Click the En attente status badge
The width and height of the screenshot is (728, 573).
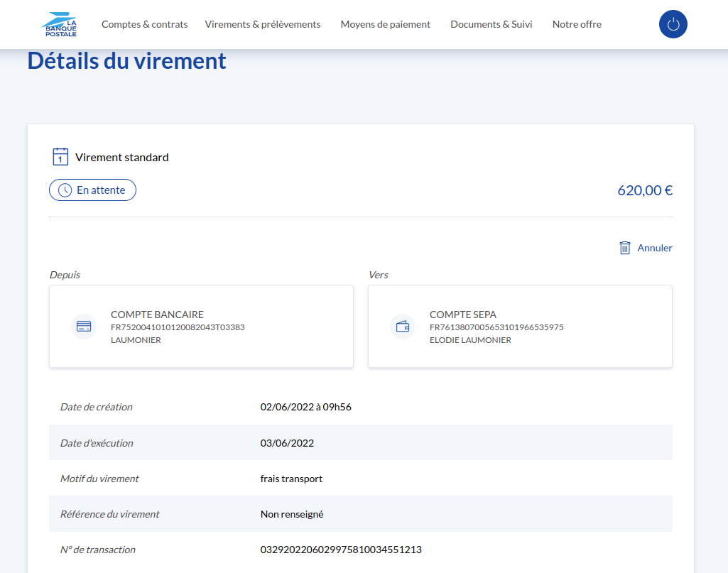click(92, 190)
